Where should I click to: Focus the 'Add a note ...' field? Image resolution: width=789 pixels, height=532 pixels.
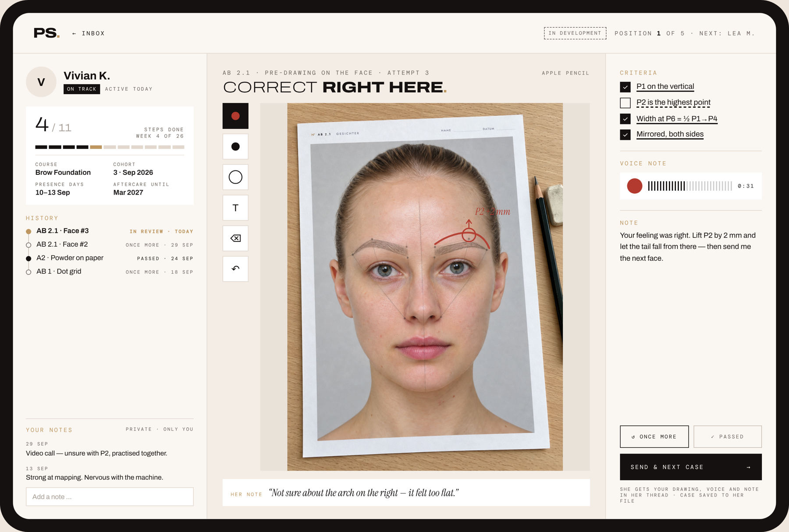[x=110, y=497]
